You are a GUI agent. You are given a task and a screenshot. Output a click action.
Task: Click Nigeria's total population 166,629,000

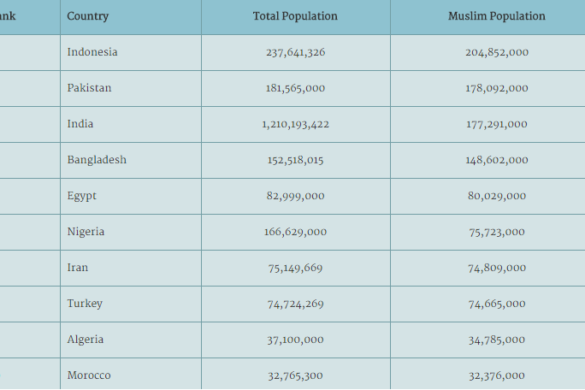coord(295,232)
